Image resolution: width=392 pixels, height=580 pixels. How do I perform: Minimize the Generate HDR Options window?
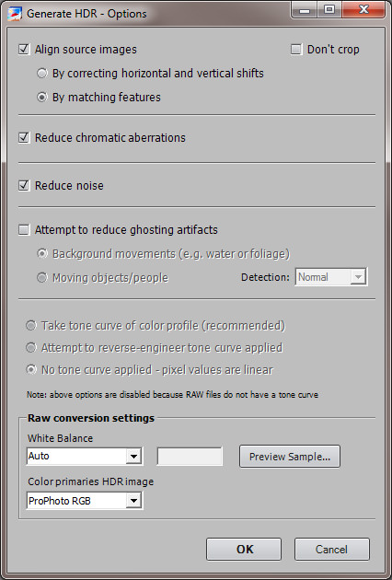pyautogui.click(x=305, y=10)
